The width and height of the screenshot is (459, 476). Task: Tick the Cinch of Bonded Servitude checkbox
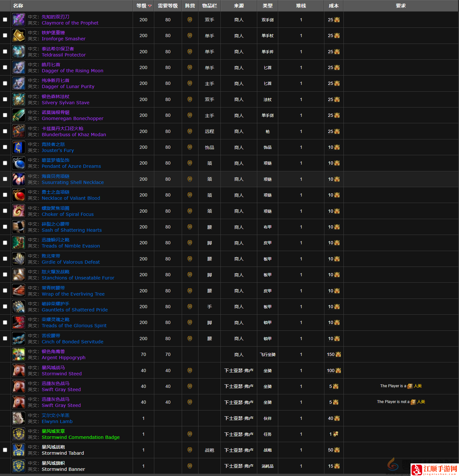(5, 339)
